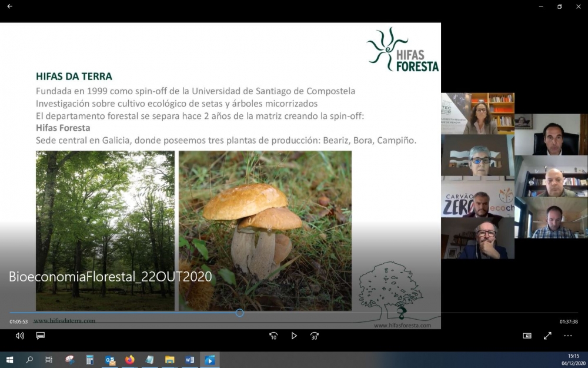Toggle full screen mode

[547, 336]
